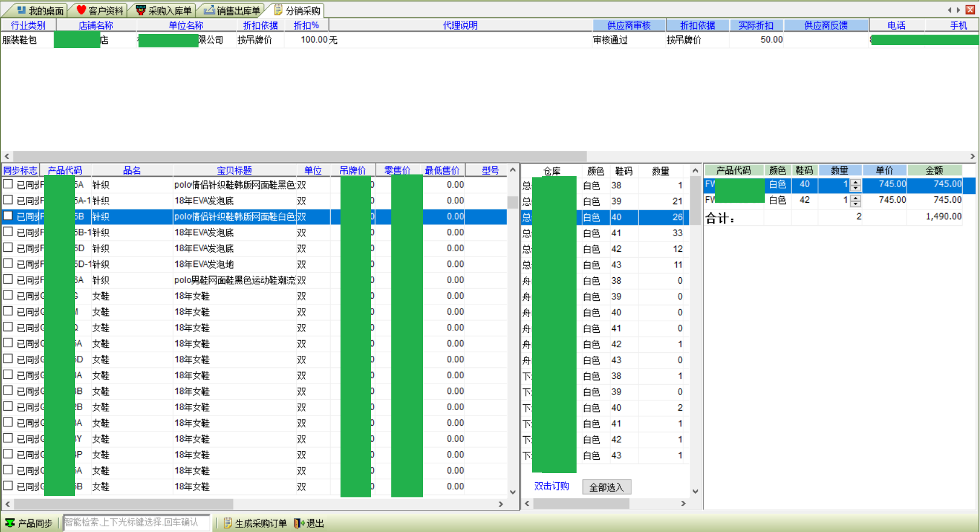Click stock panel vertical scroll down arrow
The height and width of the screenshot is (532, 980).
pos(695,492)
